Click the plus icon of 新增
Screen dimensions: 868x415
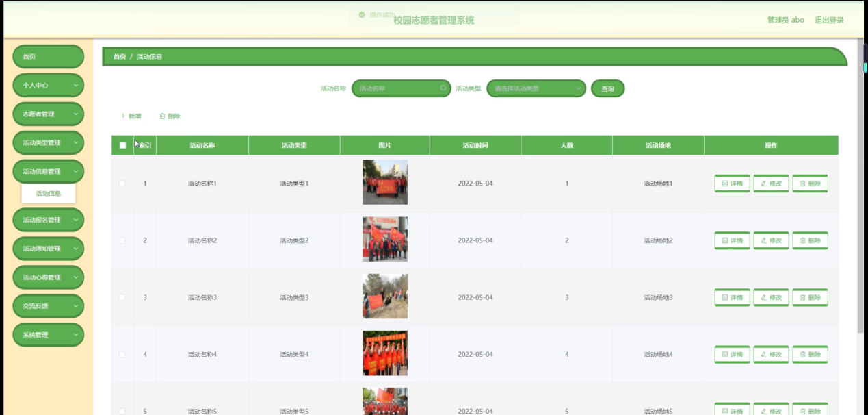[x=123, y=116]
